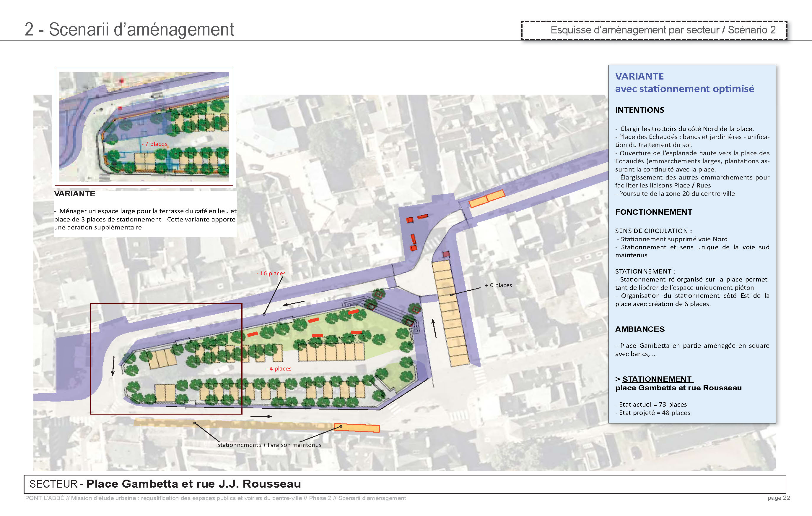Click the north-pointing arrow beside parking strip
This screenshot has width=812, height=516.
point(434,328)
